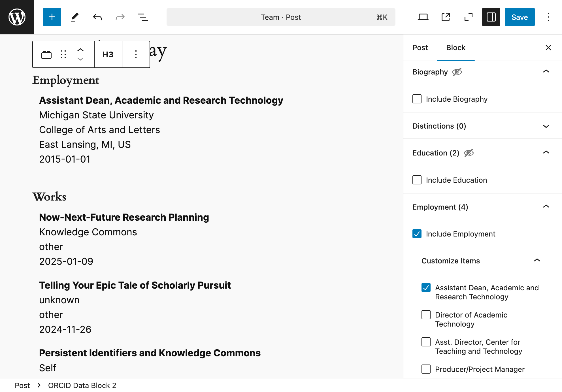Switch the desktop preview device icon

click(423, 17)
